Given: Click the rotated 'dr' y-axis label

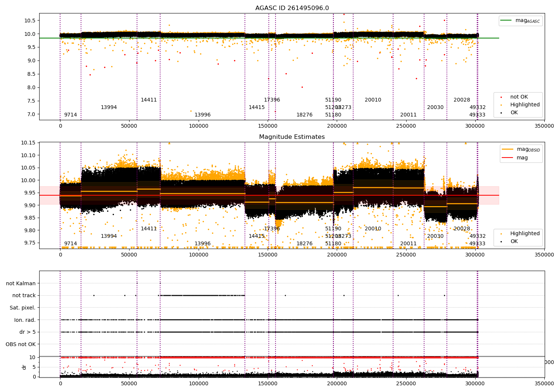Looking at the screenshot, I should [24, 367].
